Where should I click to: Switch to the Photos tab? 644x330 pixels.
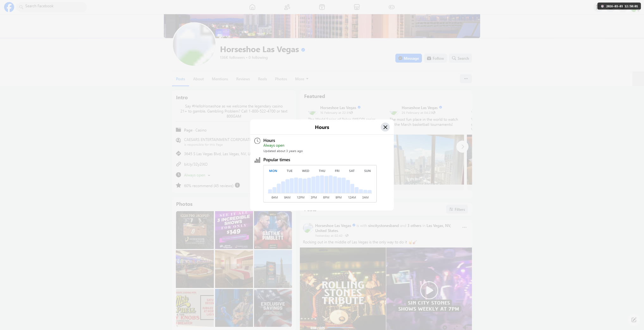[281, 79]
